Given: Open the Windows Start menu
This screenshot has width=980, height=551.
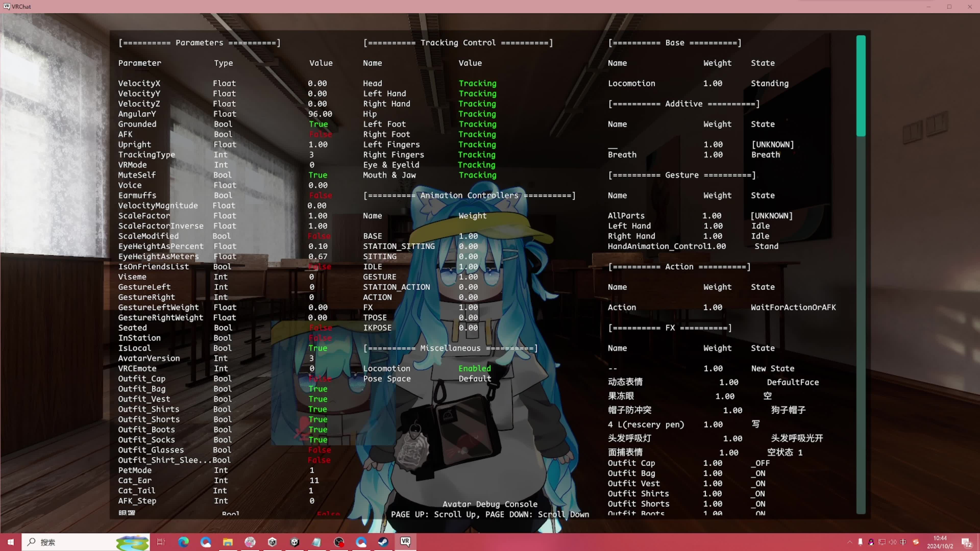Looking at the screenshot, I should 10,542.
